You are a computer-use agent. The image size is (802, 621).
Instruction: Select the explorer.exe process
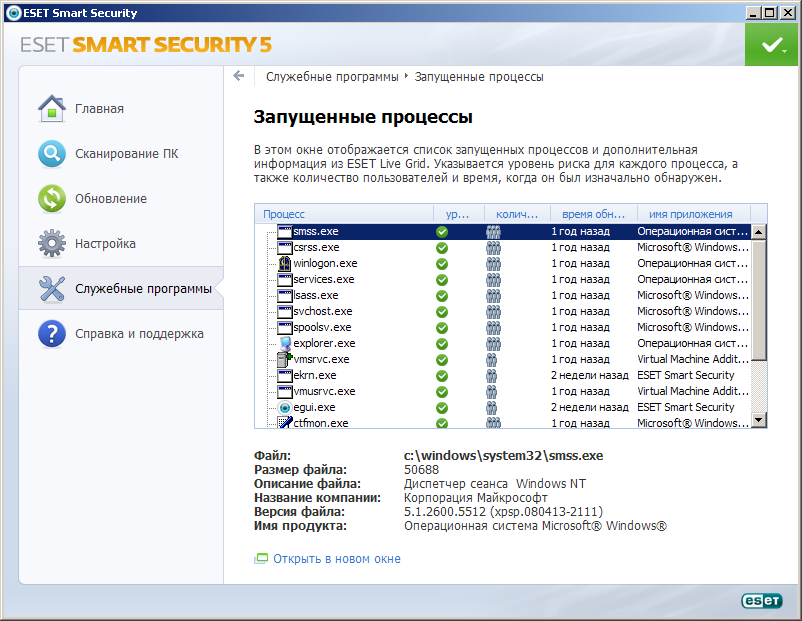(503, 343)
